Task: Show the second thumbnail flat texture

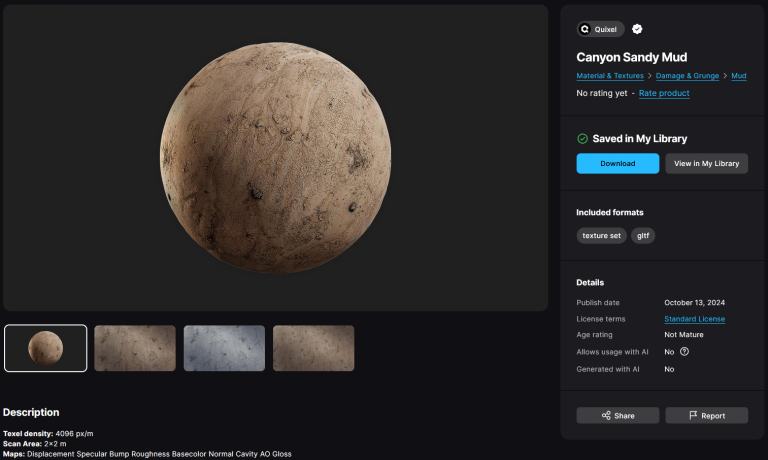Action: (135, 348)
